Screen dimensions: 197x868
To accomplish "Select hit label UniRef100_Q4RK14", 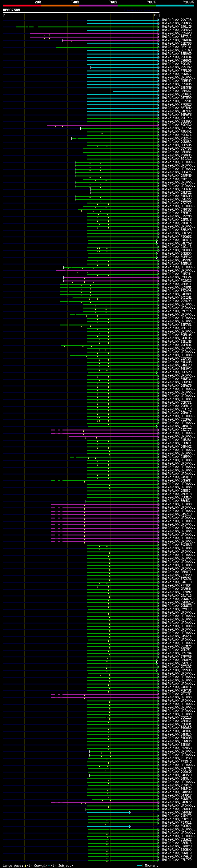I will [177, 687].
